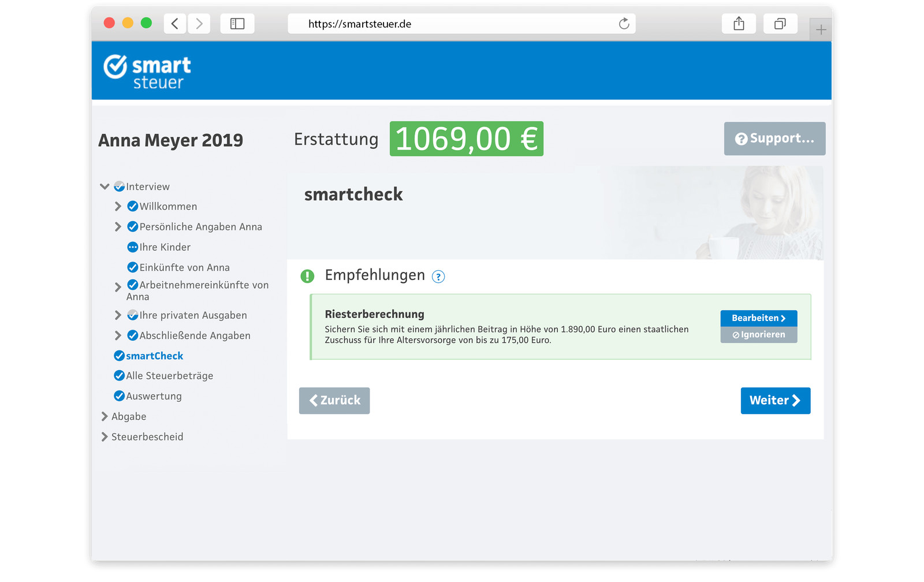The image size is (924, 582).
Task: Expand the Abgabe section chevron
Action: (x=105, y=416)
